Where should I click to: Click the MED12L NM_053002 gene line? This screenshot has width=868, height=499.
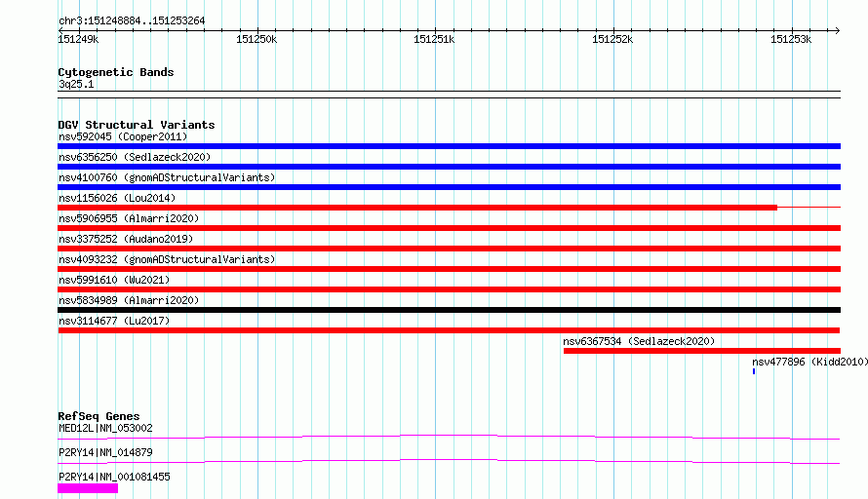click(x=449, y=437)
